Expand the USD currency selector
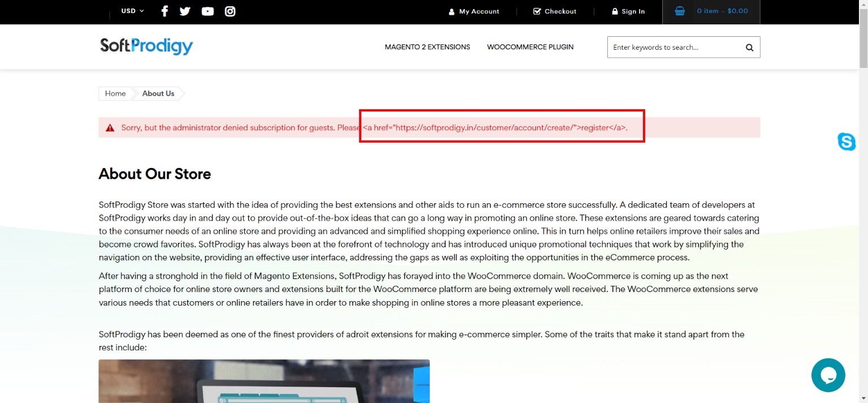Image resolution: width=868 pixels, height=403 pixels. [x=131, y=11]
